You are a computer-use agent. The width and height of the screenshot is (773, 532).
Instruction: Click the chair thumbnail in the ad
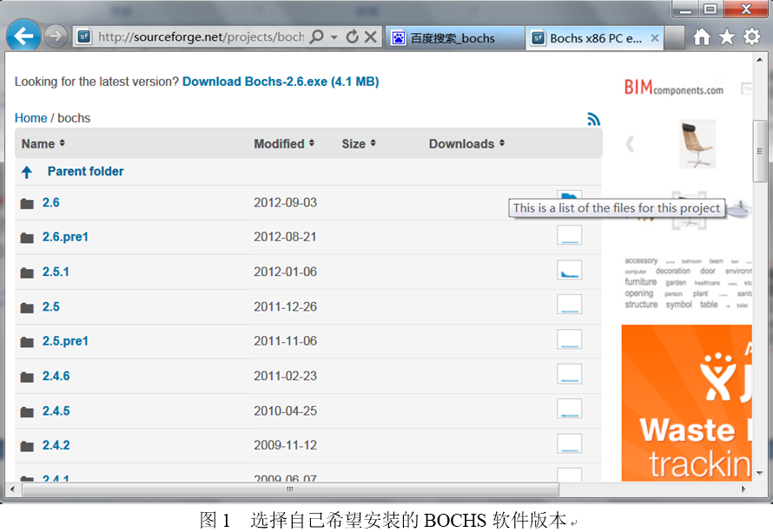point(697,144)
